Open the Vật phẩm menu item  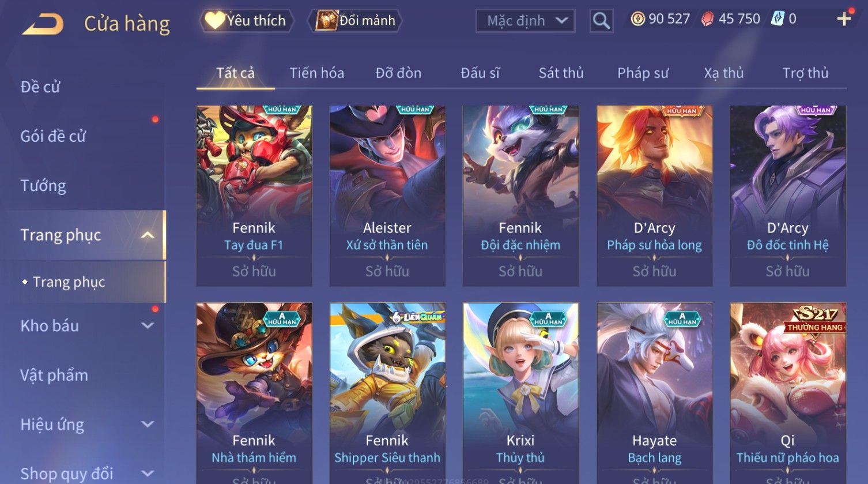coord(54,375)
